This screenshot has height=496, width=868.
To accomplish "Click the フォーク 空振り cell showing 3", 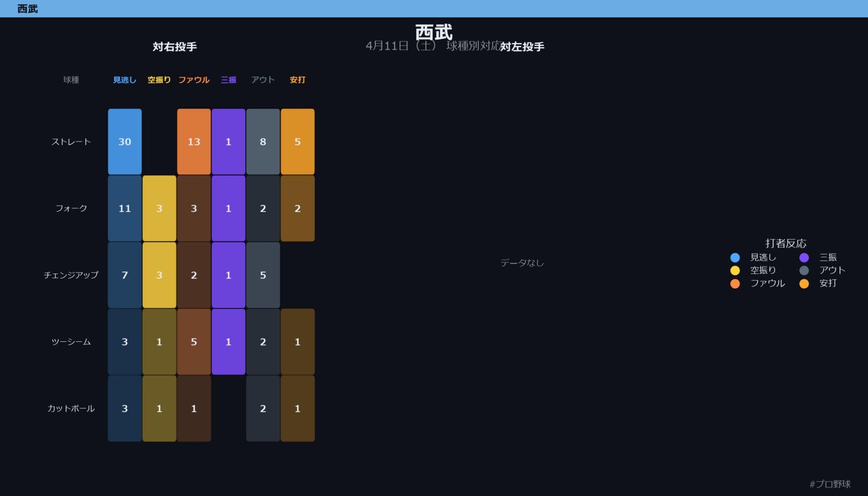I will pyautogui.click(x=159, y=208).
